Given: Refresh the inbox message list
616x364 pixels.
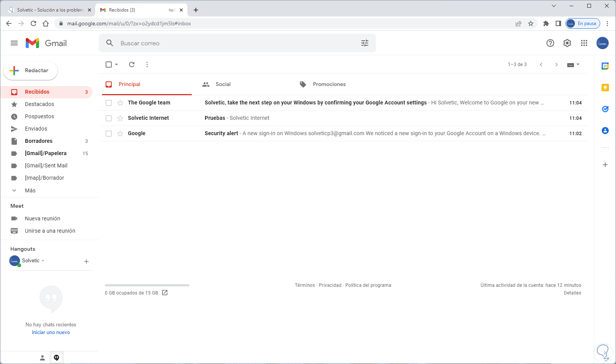Looking at the screenshot, I should [x=132, y=65].
